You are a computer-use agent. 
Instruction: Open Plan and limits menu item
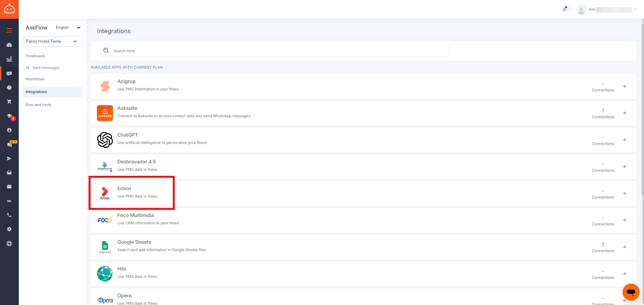(x=38, y=105)
